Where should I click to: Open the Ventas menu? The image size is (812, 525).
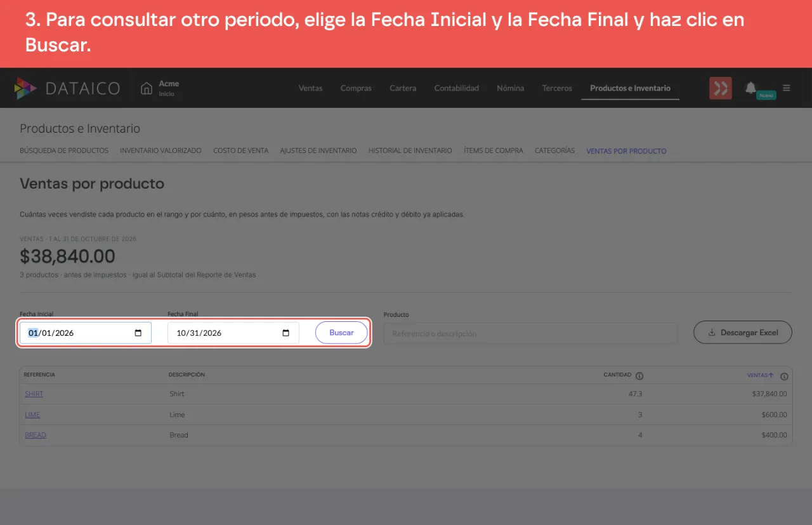tap(310, 88)
